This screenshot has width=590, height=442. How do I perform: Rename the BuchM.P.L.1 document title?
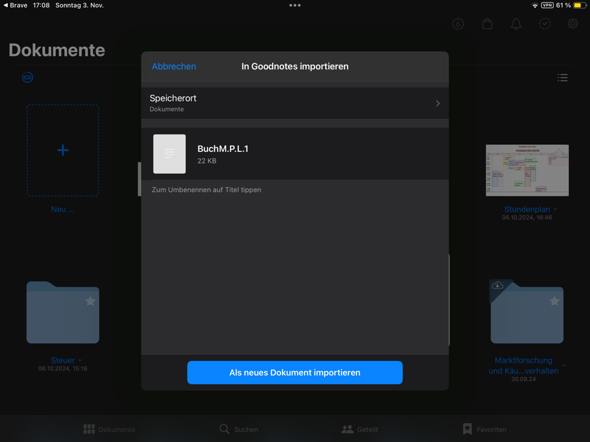(x=223, y=149)
